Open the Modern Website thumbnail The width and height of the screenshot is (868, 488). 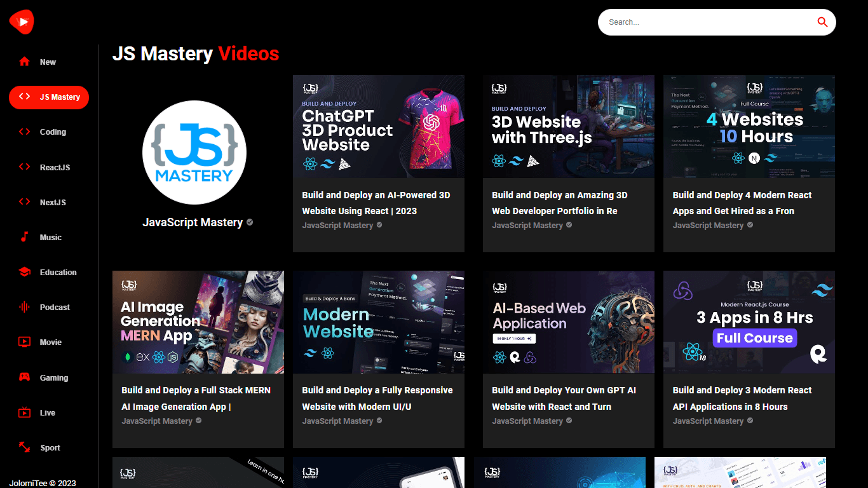(379, 322)
